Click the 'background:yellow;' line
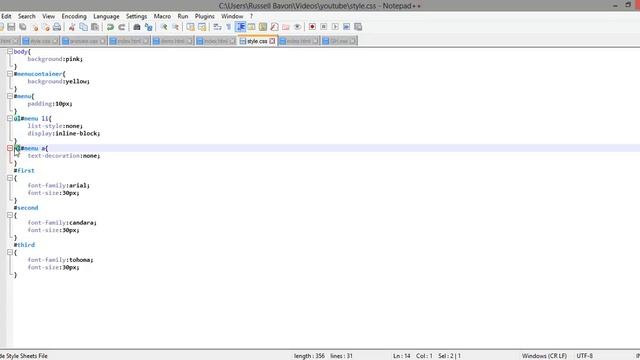This screenshot has width=640, height=360. (x=59, y=82)
